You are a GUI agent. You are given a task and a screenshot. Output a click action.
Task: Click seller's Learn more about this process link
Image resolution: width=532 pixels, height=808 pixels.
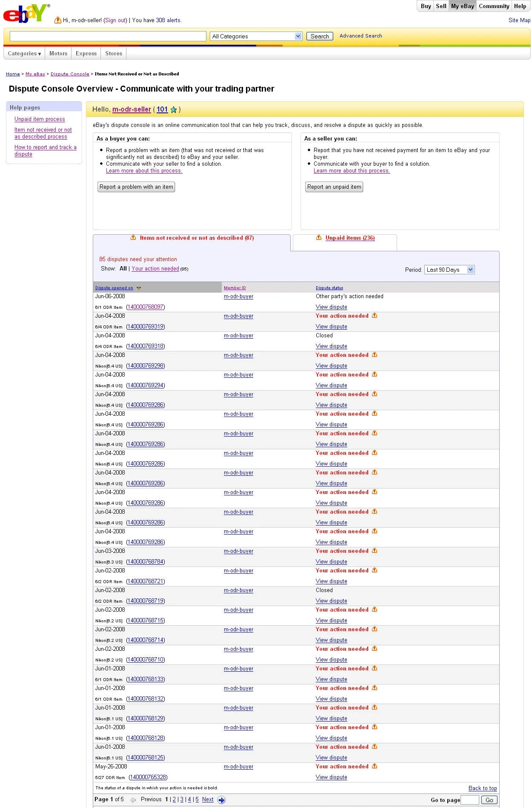(352, 171)
